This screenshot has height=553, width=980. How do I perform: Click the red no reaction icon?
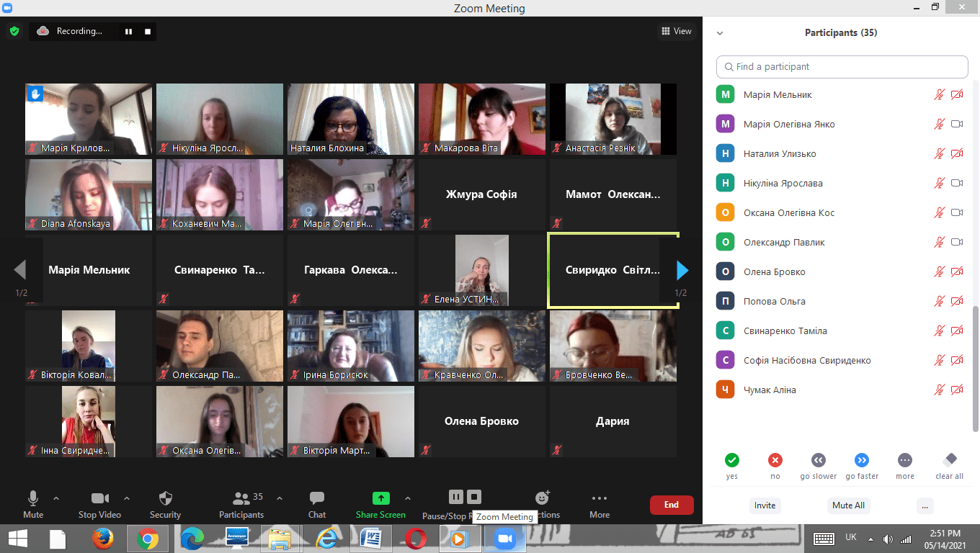(x=775, y=460)
